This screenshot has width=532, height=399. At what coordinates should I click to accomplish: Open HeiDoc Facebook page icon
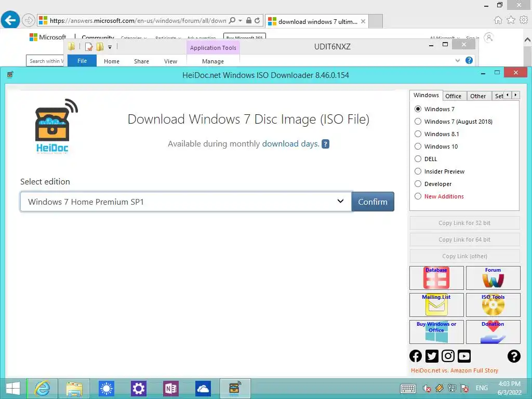click(x=416, y=356)
